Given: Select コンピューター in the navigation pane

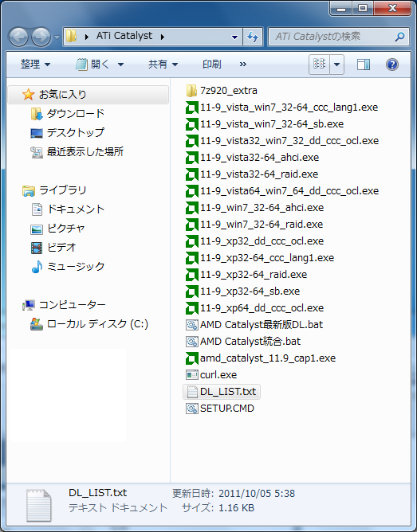Looking at the screenshot, I should 73,305.
